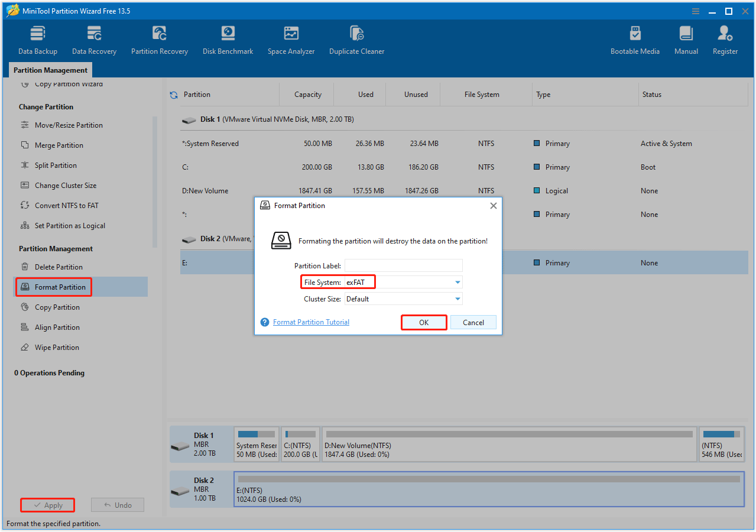Open the File System dropdown

click(x=456, y=282)
